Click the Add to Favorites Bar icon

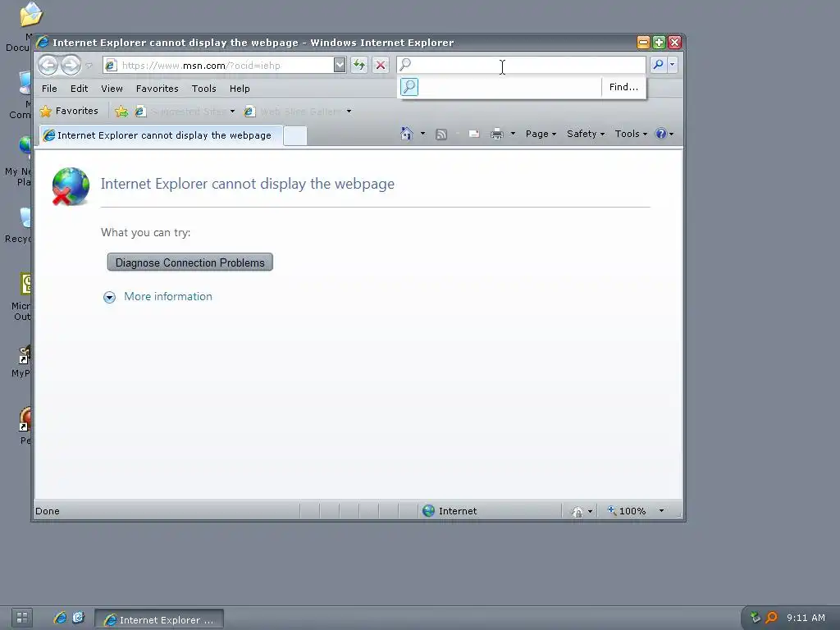pos(121,112)
